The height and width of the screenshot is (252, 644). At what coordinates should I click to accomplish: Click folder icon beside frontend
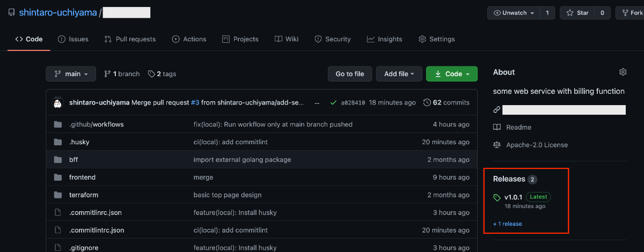point(58,177)
